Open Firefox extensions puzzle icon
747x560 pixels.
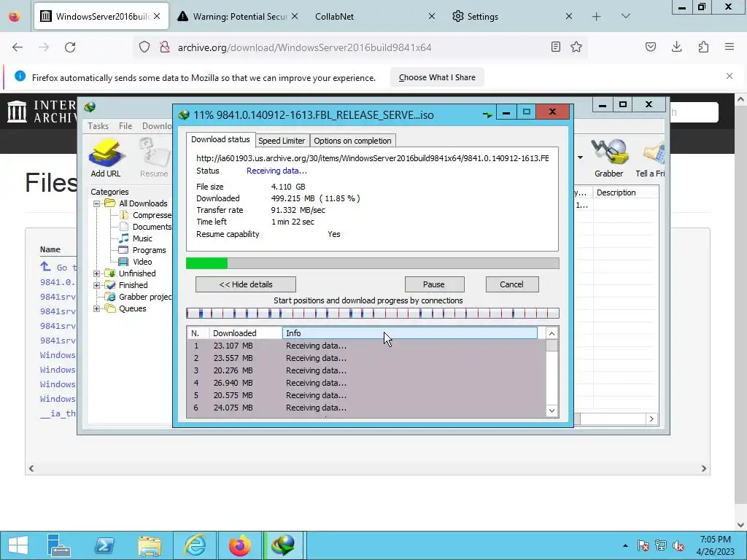pyautogui.click(x=703, y=47)
